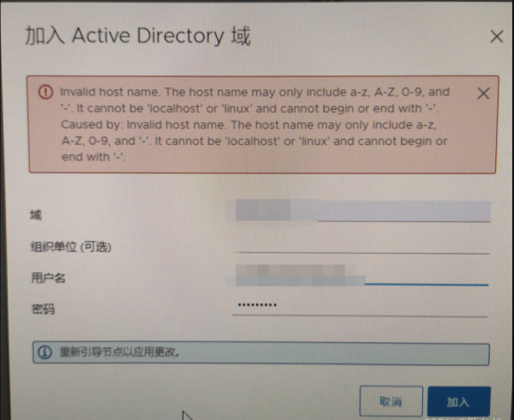Click the 域 field label
The image size is (514, 420).
36,215
